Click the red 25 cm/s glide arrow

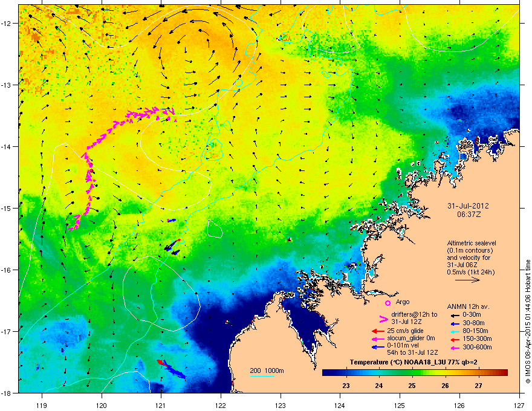coord(378,331)
